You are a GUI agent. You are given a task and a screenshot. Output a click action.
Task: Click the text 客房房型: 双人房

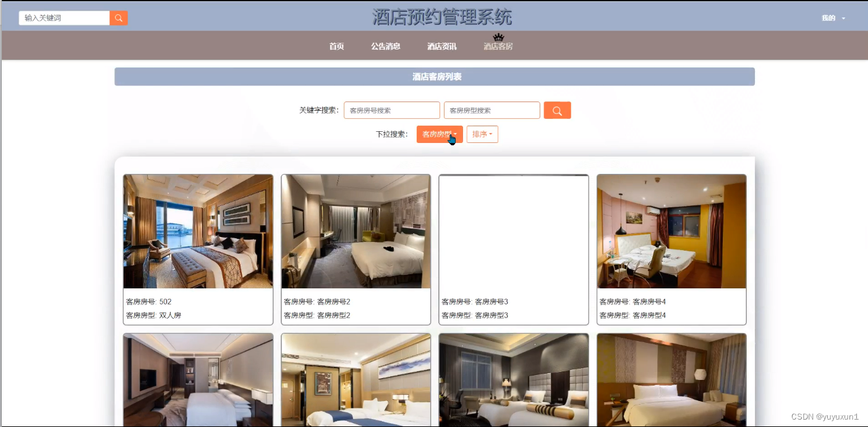(154, 316)
